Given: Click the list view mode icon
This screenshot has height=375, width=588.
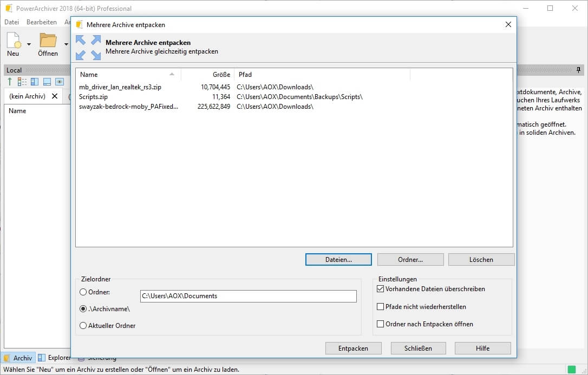Looking at the screenshot, I should (x=22, y=82).
